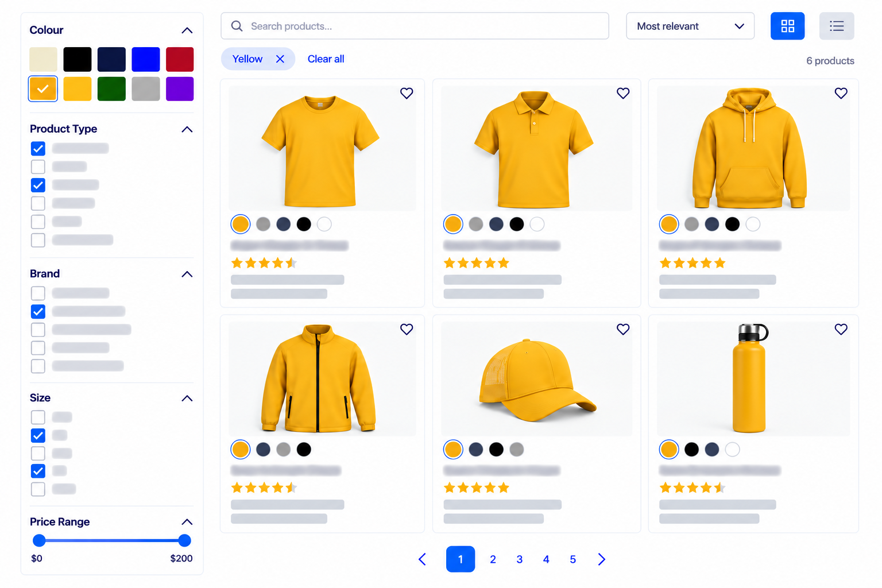Image resolution: width=882 pixels, height=588 pixels.
Task: Switch to list view layout
Action: 837,26
